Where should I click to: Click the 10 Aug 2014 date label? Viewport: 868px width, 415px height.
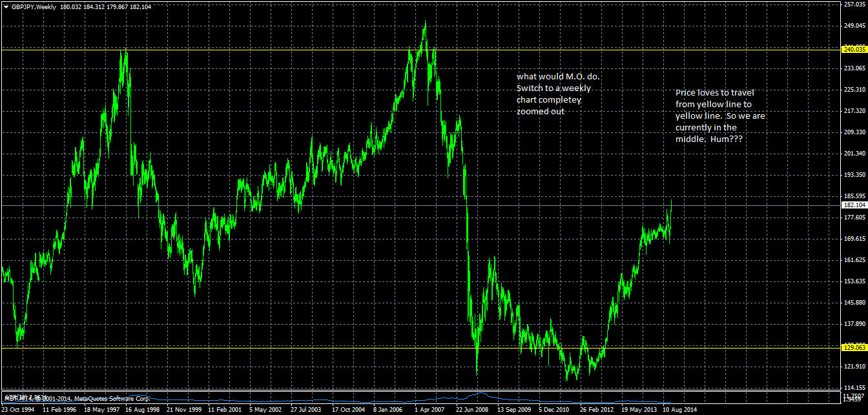[x=680, y=409]
